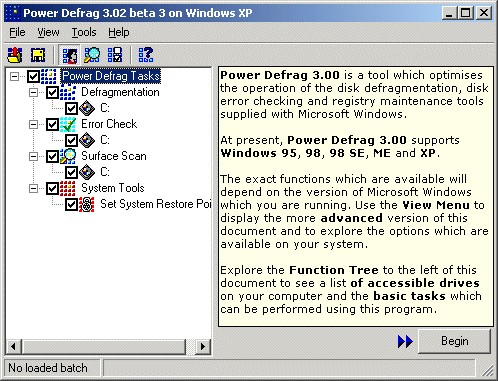Viewport: 498px width, 381px height.
Task: Open the View menu
Action: pos(48,32)
